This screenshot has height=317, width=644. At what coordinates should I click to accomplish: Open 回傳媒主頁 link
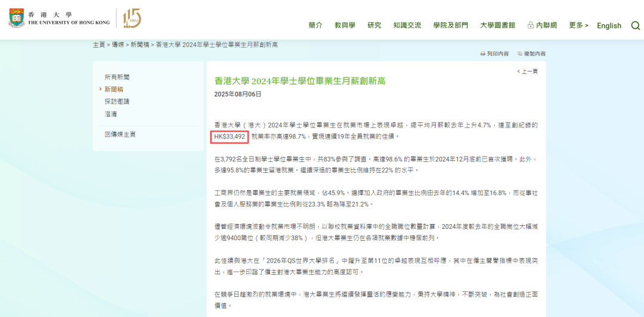tap(120, 134)
